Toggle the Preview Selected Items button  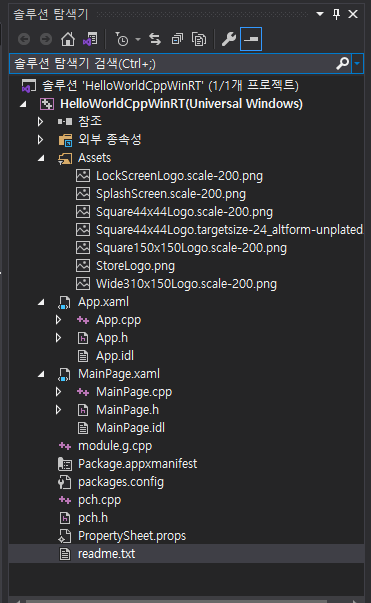(x=251, y=39)
